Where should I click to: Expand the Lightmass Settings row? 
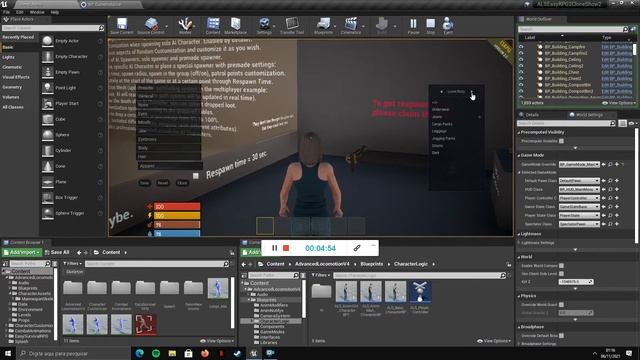(x=519, y=243)
